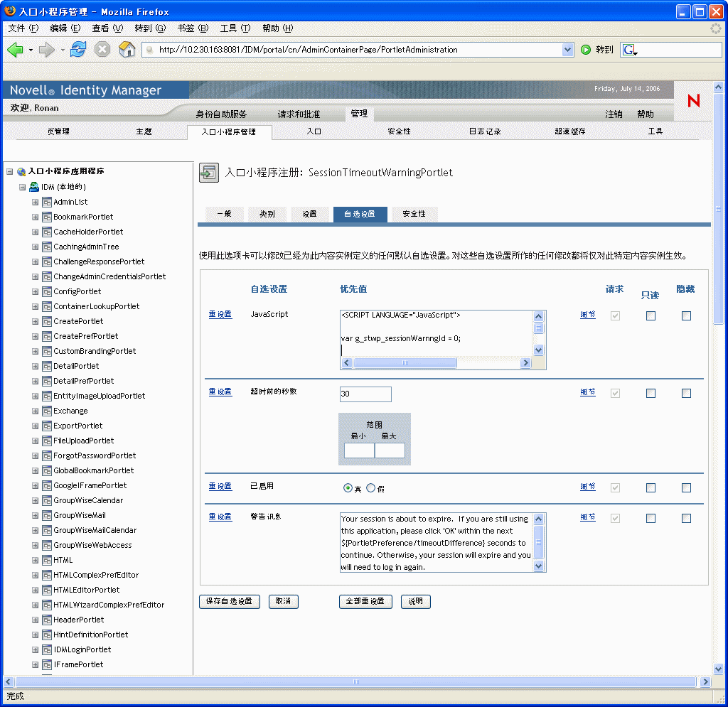Collapse the 入口小程序应用程序 root node

9,172
